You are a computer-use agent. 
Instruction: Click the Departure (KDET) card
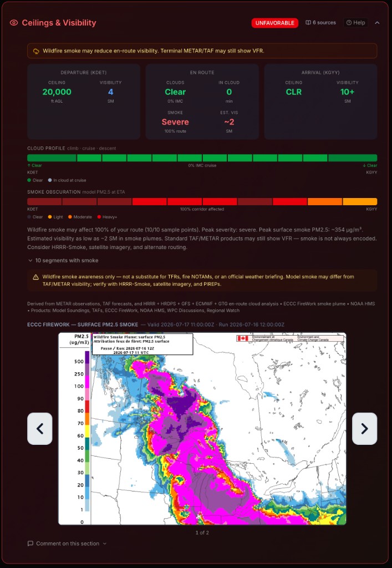(84, 102)
